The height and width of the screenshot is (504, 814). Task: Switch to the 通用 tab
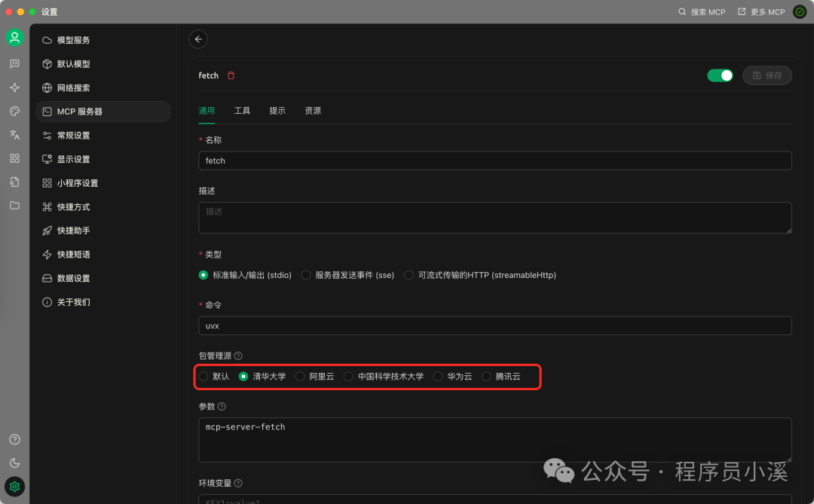(207, 111)
